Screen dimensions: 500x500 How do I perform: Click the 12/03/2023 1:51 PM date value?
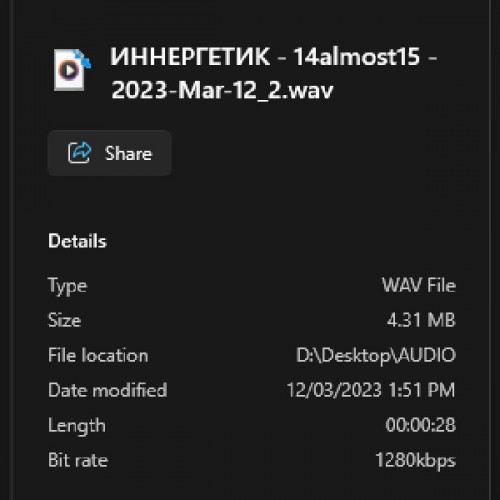point(371,390)
